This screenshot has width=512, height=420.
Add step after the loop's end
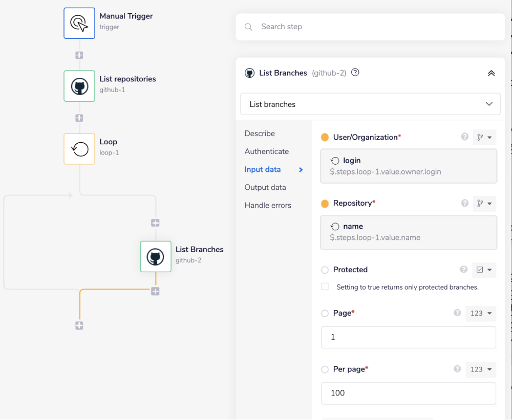[x=79, y=325]
